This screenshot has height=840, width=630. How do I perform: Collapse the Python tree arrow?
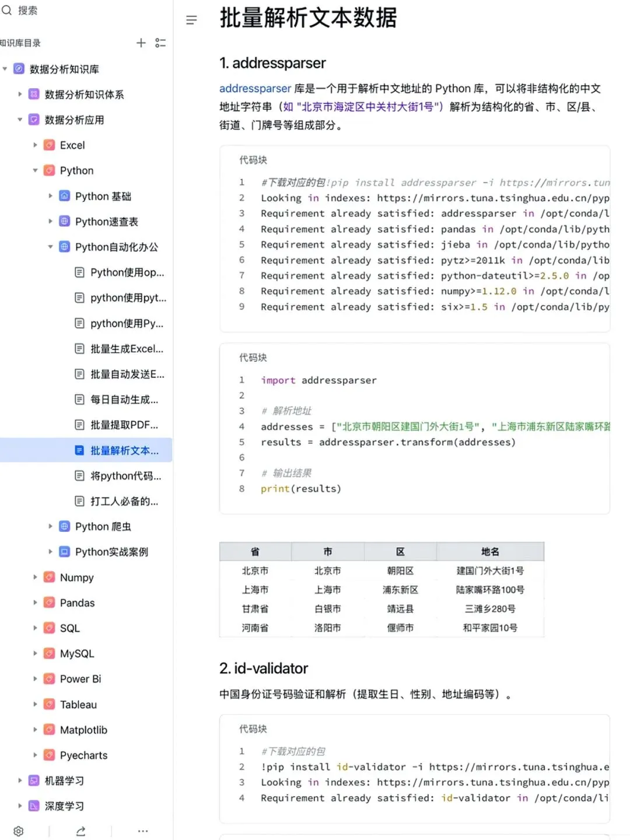[x=35, y=170]
